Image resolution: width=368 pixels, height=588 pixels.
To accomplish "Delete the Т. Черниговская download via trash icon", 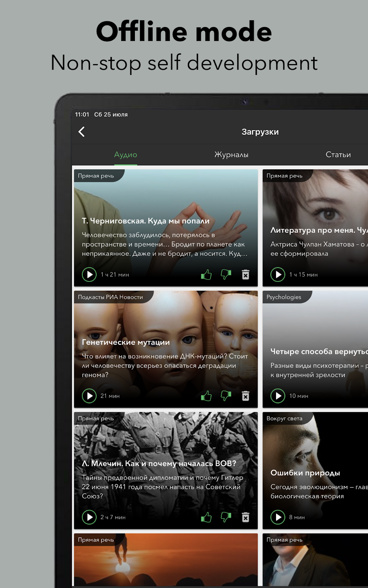I will [x=246, y=275].
